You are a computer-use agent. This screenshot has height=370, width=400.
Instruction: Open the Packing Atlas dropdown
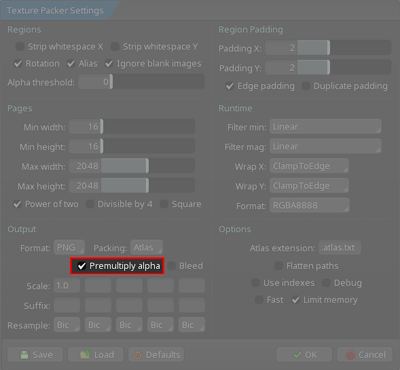[x=147, y=248]
